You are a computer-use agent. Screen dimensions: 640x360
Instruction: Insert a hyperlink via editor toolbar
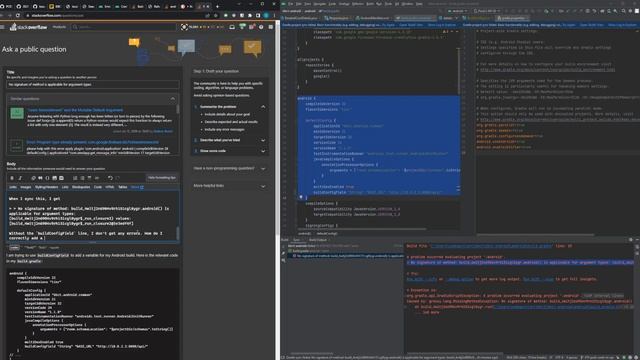point(33,178)
